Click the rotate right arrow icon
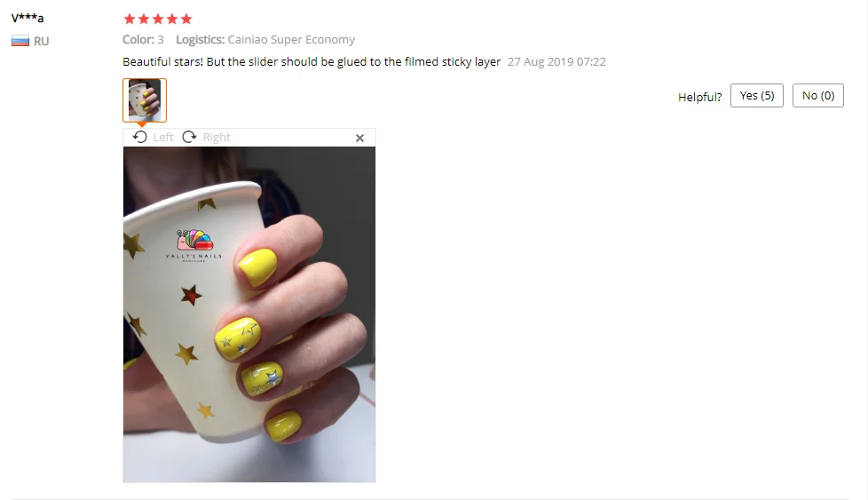 (x=189, y=137)
